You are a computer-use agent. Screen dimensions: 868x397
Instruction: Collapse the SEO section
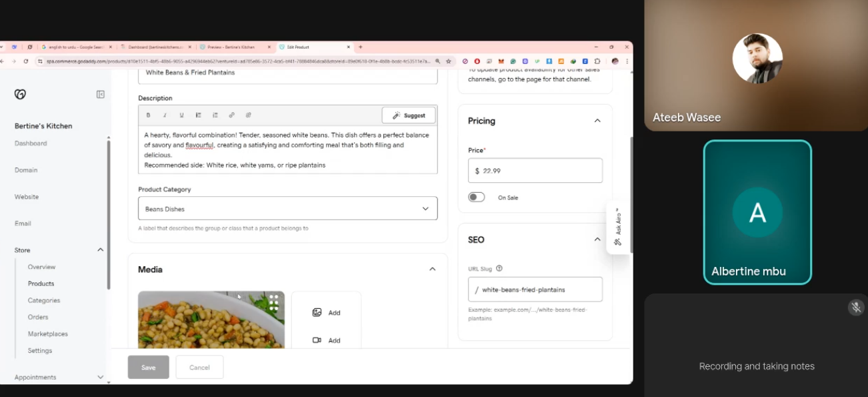[x=597, y=240]
